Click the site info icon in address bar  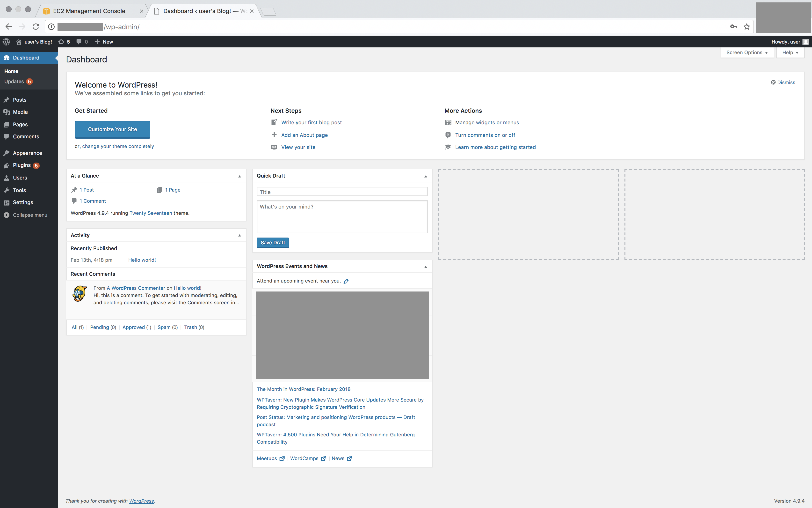51,27
